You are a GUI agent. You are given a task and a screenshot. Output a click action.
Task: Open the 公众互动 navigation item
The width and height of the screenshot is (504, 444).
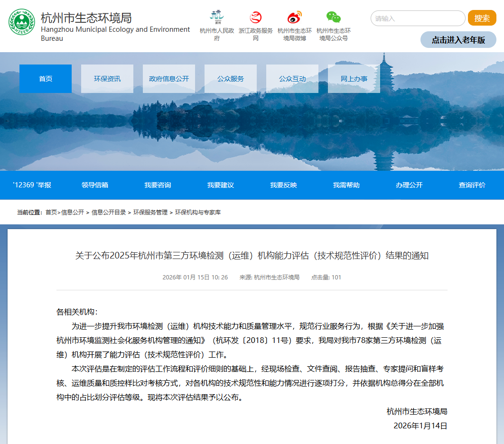pos(292,79)
